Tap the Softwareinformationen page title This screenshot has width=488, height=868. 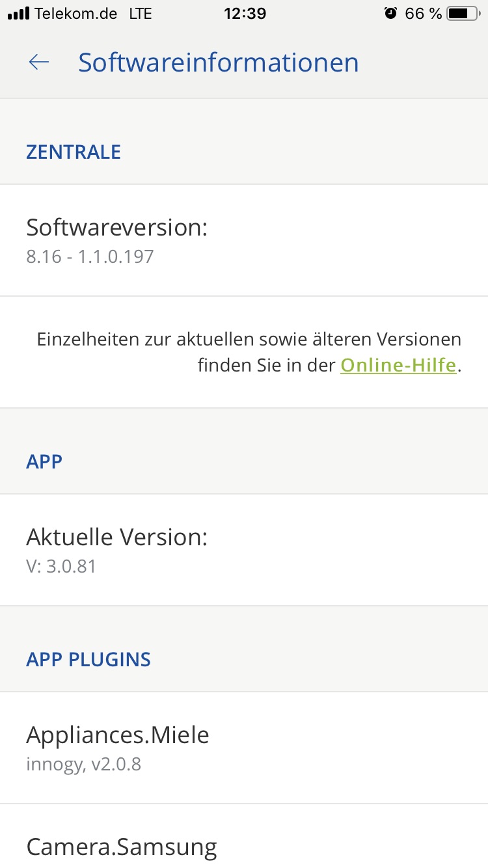click(x=219, y=62)
